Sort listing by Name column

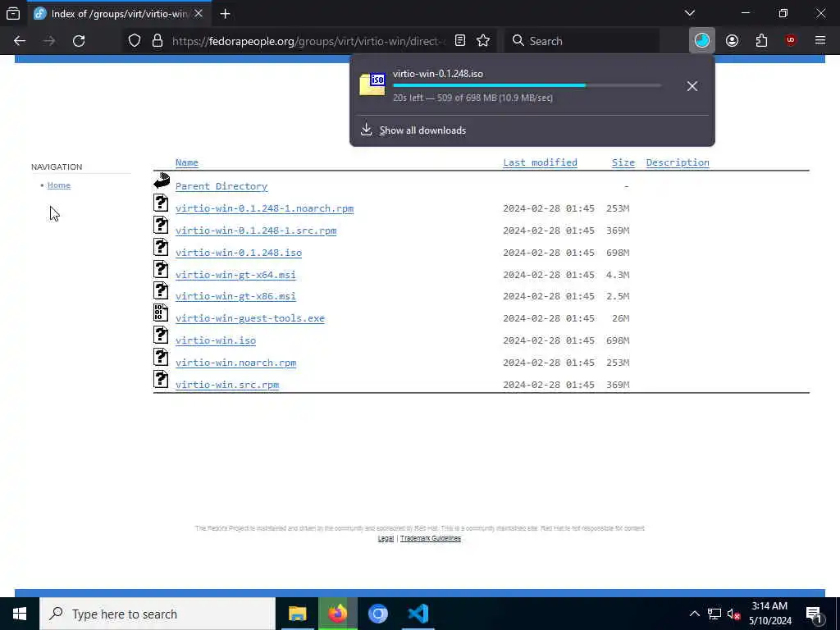(187, 162)
